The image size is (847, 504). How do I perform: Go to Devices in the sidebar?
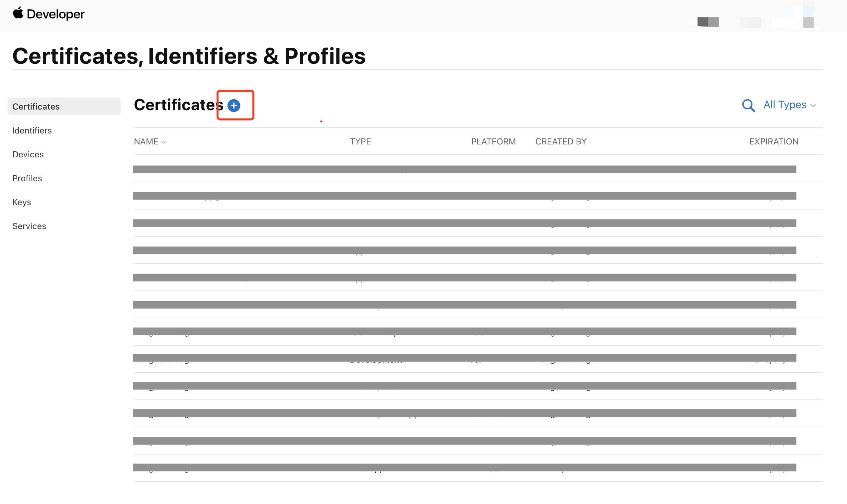click(x=28, y=154)
